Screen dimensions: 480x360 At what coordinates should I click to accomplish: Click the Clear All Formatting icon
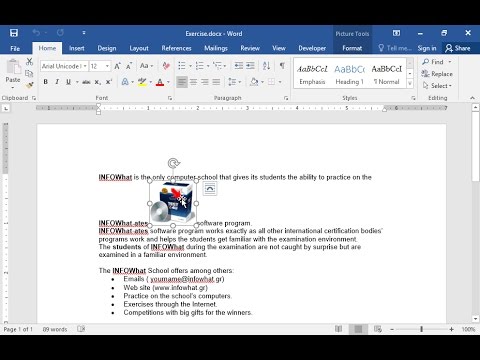(166, 66)
